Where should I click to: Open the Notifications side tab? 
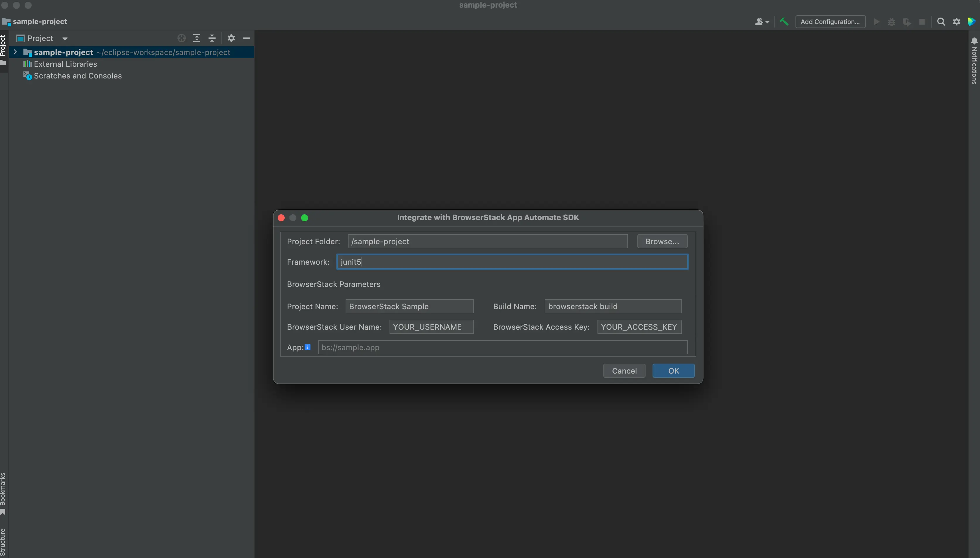coord(974,61)
